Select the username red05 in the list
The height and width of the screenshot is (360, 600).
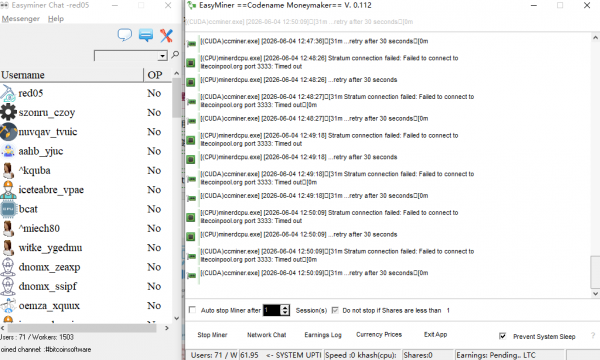pyautogui.click(x=31, y=93)
